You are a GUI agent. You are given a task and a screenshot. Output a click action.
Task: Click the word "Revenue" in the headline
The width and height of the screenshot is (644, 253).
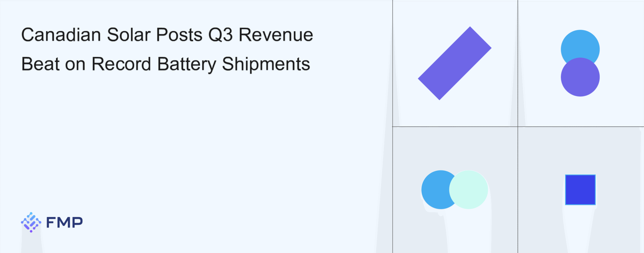coord(276,35)
